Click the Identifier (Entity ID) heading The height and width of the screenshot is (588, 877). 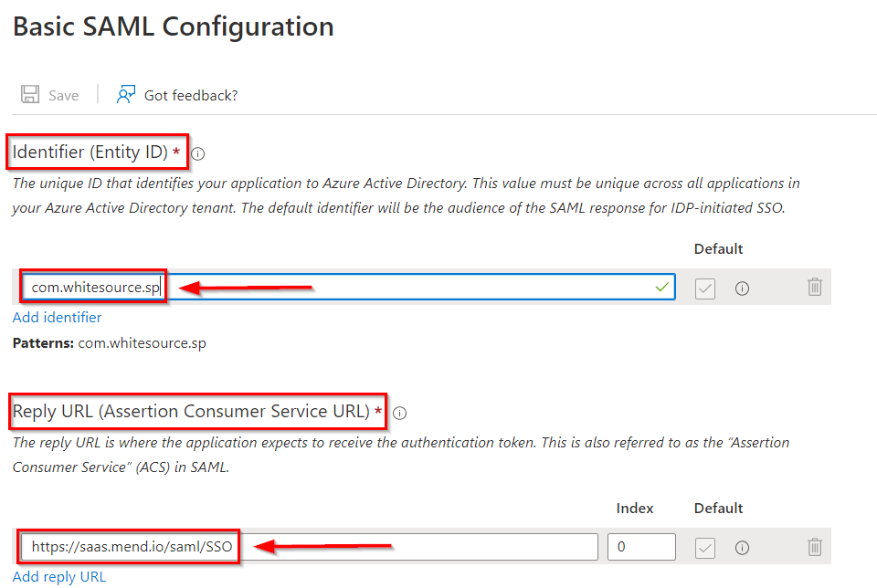90,152
